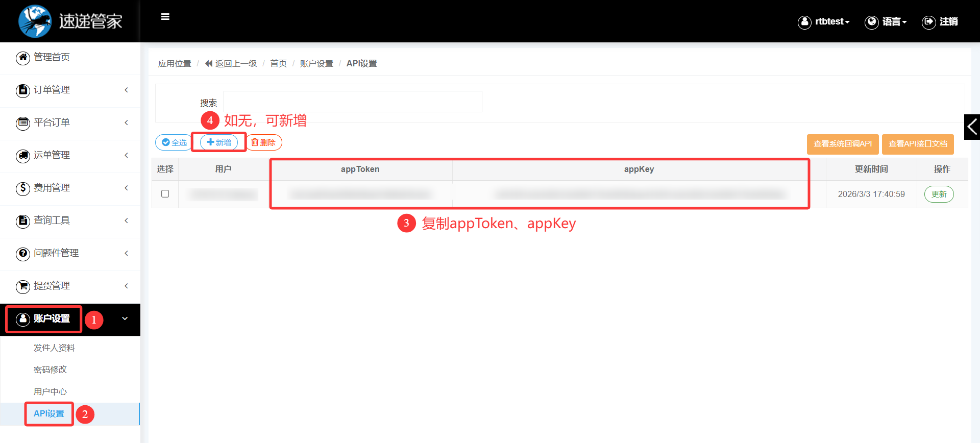This screenshot has width=980, height=443.
Task: Click the 用户 column header
Action: (x=224, y=169)
